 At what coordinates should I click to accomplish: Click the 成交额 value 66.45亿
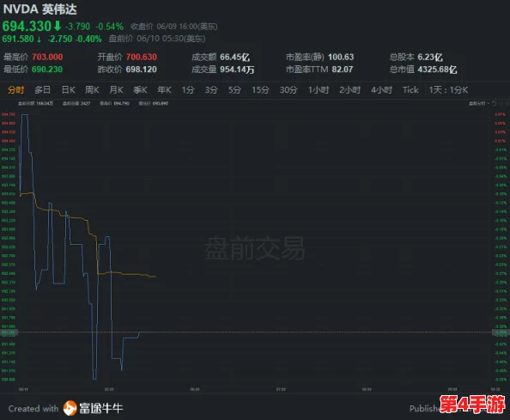point(235,58)
